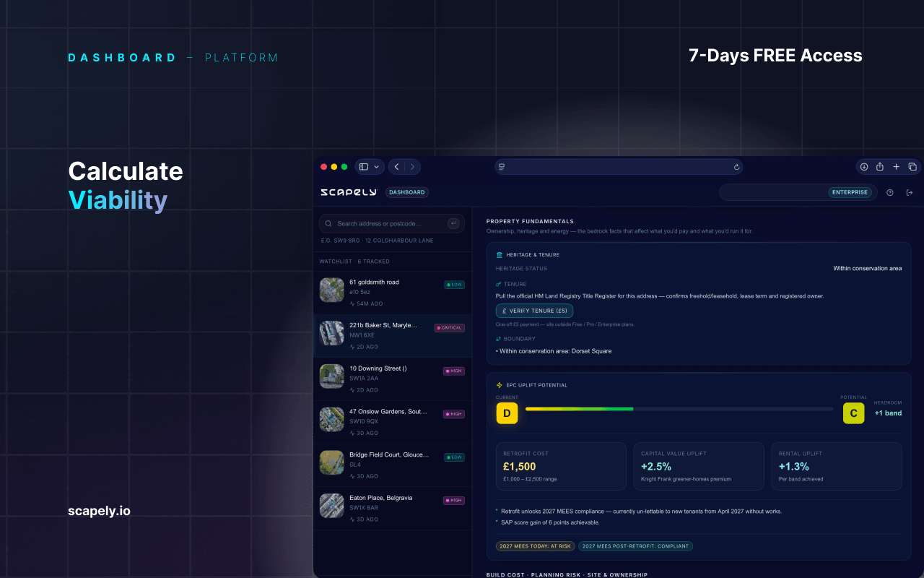Click the Tenure key icon

(x=498, y=285)
